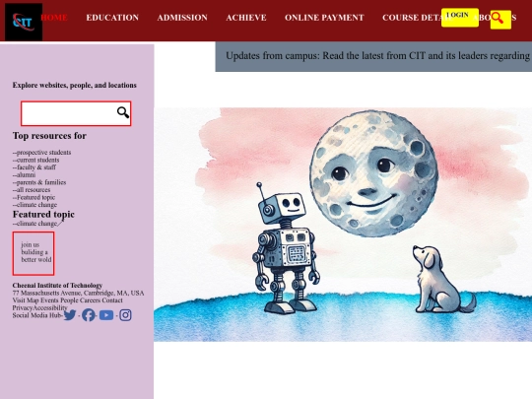Open the YouTube social media icon

pyautogui.click(x=106, y=315)
